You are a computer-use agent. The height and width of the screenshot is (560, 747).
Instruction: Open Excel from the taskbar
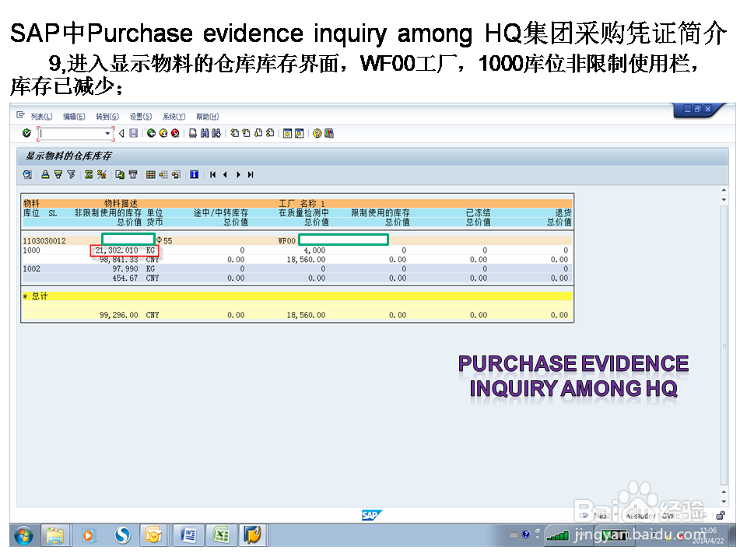(x=220, y=535)
